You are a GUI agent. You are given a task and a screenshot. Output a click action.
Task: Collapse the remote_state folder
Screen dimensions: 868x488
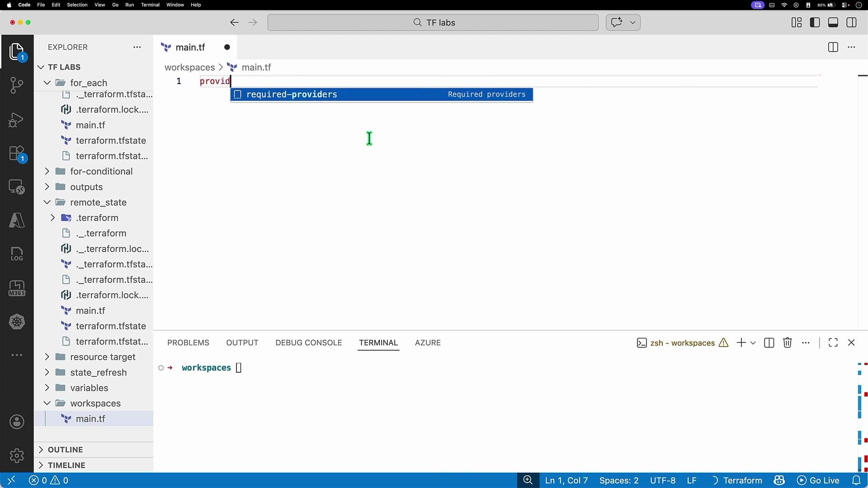point(47,202)
